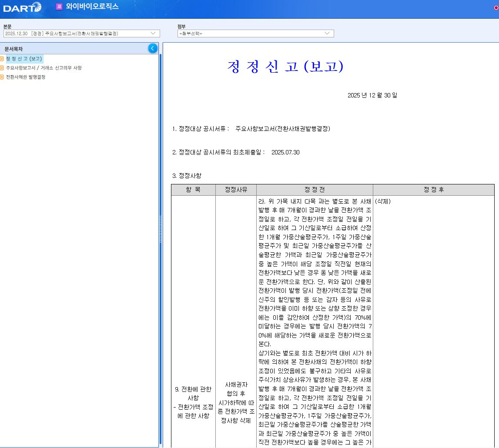Click the title 정 정 신 고 (보고) in the document
This screenshot has width=499, height=448.
[x=285, y=67]
